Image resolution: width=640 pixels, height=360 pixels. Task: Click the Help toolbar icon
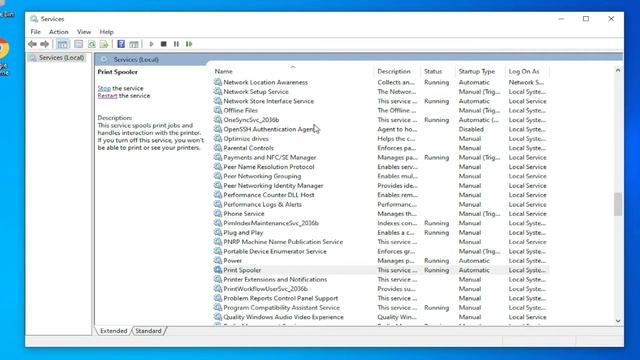pos(121,44)
